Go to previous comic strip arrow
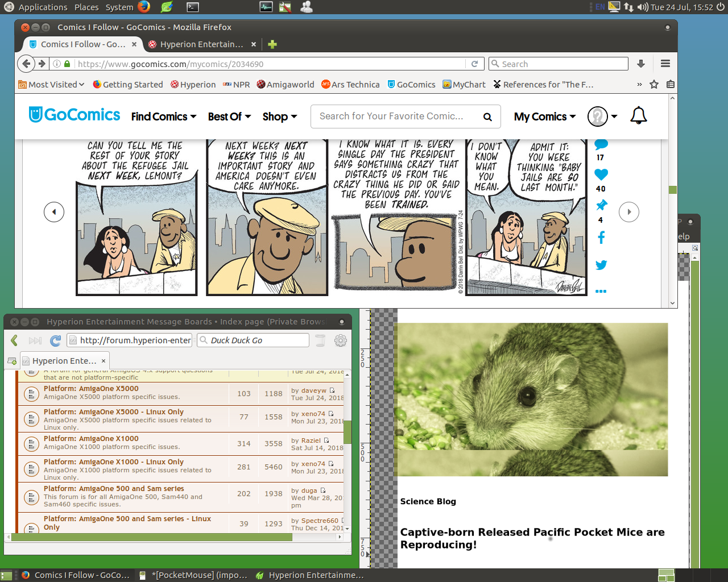This screenshot has width=728, height=582. [54, 212]
